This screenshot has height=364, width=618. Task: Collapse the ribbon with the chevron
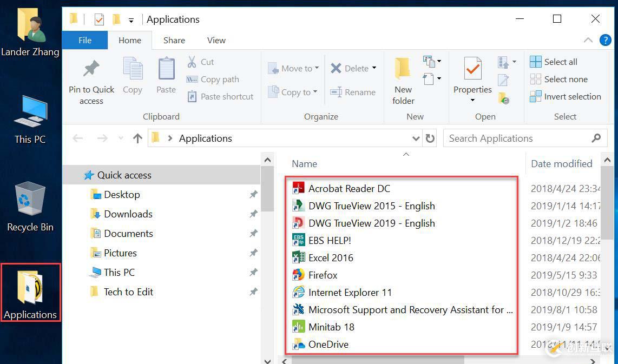coord(588,40)
